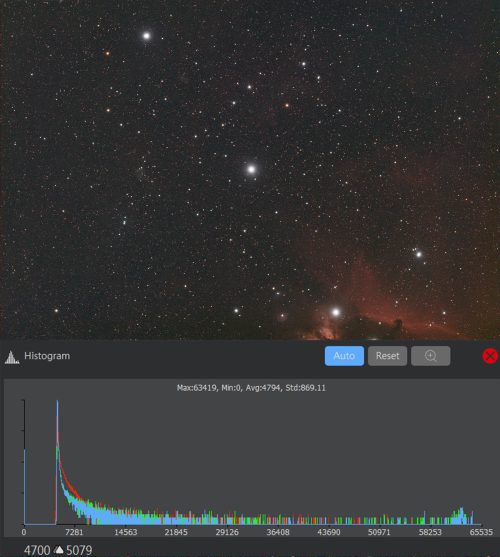Click the axis label 29126
Viewport: 500px width, 557px height.
click(227, 532)
